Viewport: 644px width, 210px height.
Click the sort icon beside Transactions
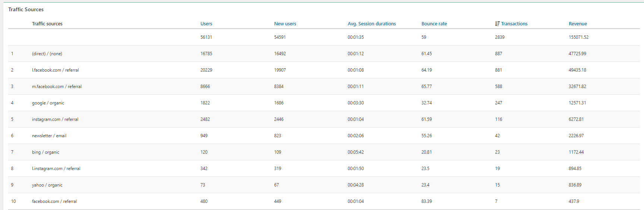click(x=497, y=23)
